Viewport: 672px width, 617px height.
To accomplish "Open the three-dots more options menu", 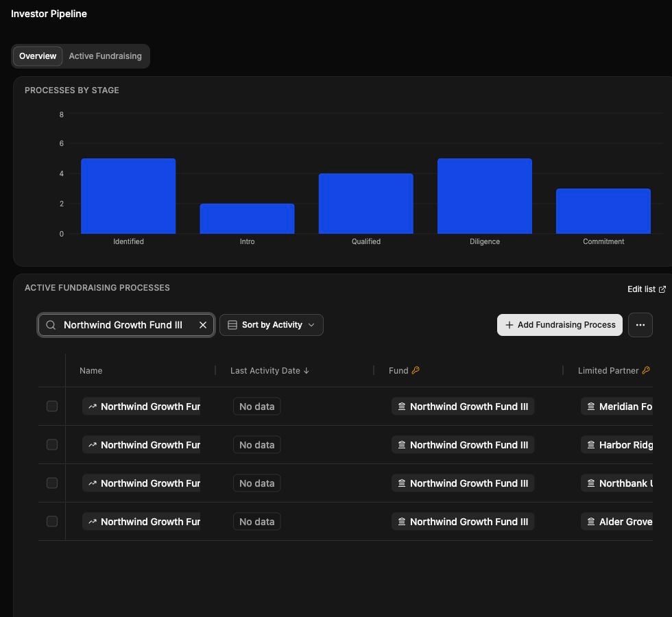I will (640, 325).
